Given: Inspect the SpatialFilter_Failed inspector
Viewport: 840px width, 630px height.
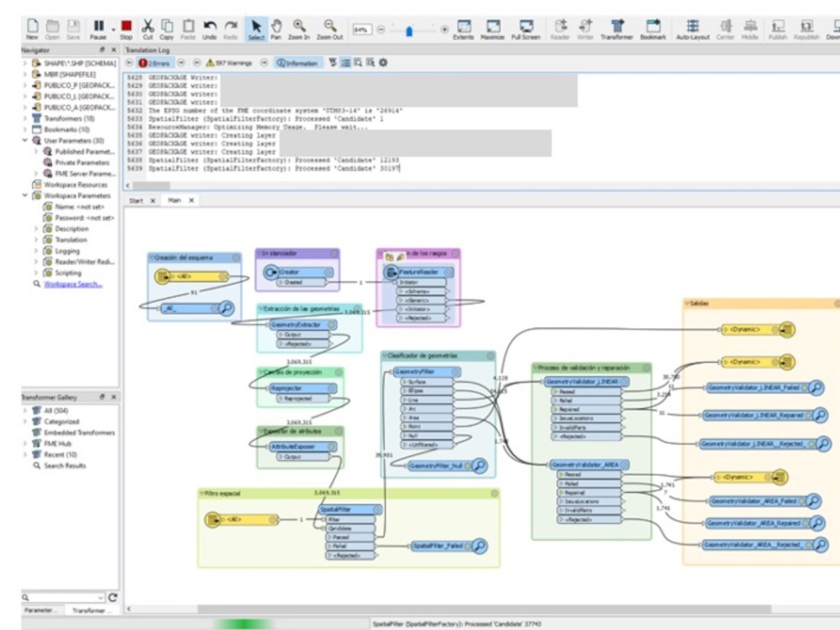Looking at the screenshot, I should click(449, 546).
